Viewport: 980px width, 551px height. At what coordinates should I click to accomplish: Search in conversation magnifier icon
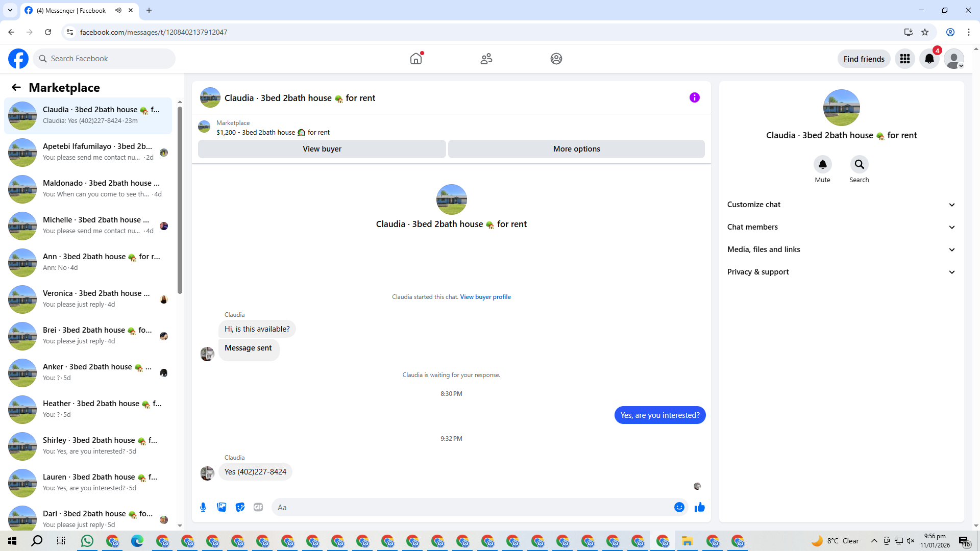[x=859, y=164]
